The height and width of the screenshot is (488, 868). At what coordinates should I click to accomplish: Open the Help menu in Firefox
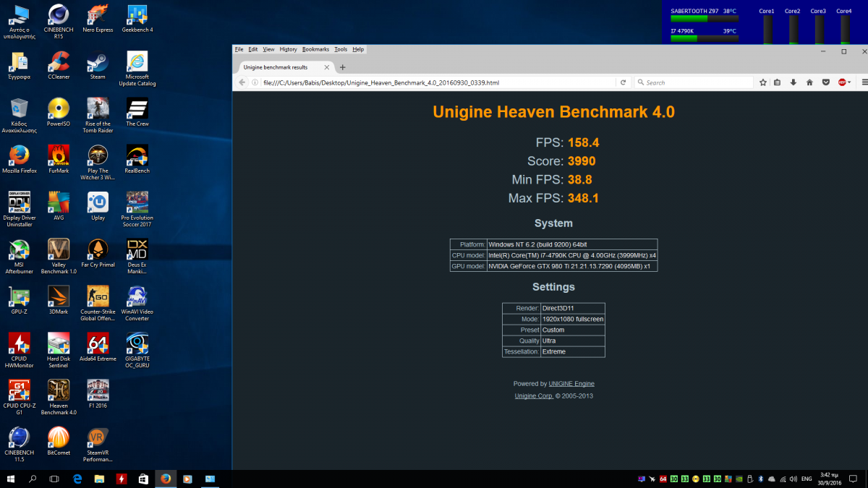click(358, 49)
